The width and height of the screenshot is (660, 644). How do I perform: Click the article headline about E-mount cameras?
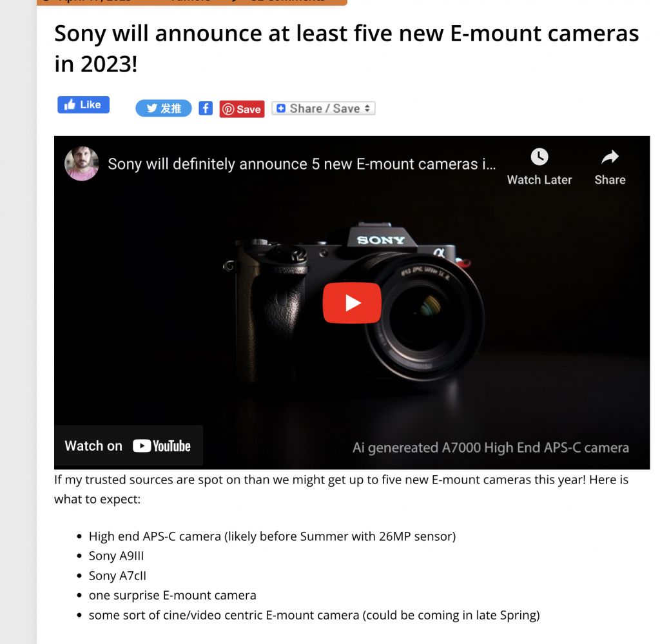[x=346, y=48]
